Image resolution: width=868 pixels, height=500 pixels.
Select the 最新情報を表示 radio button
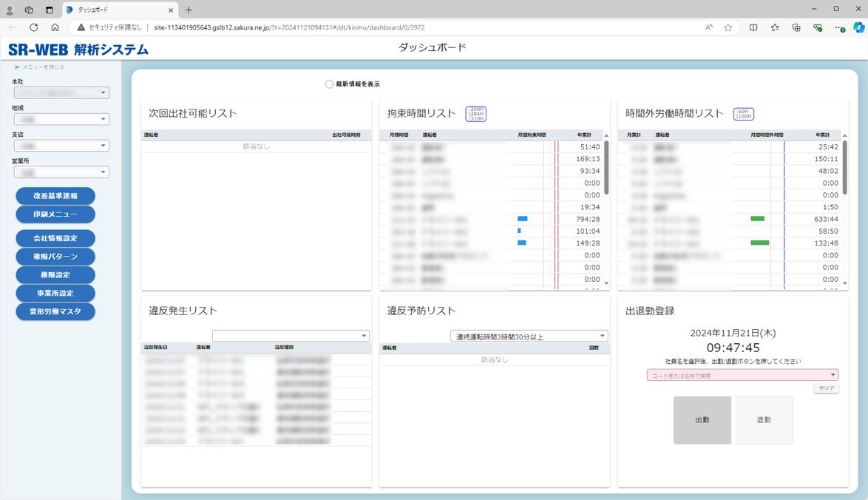pos(330,84)
